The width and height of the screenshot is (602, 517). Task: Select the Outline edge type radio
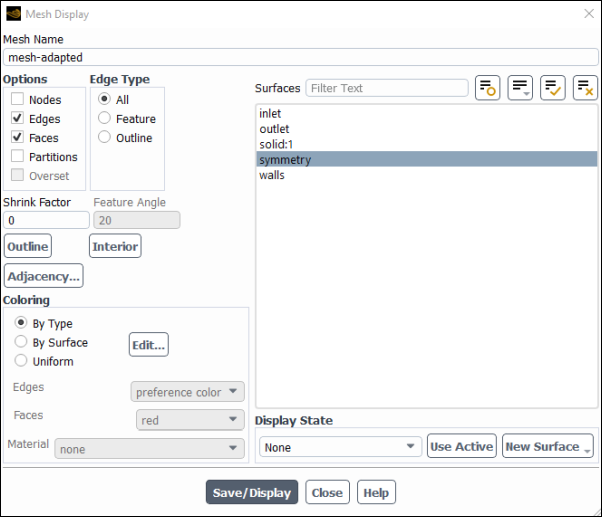coord(104,137)
